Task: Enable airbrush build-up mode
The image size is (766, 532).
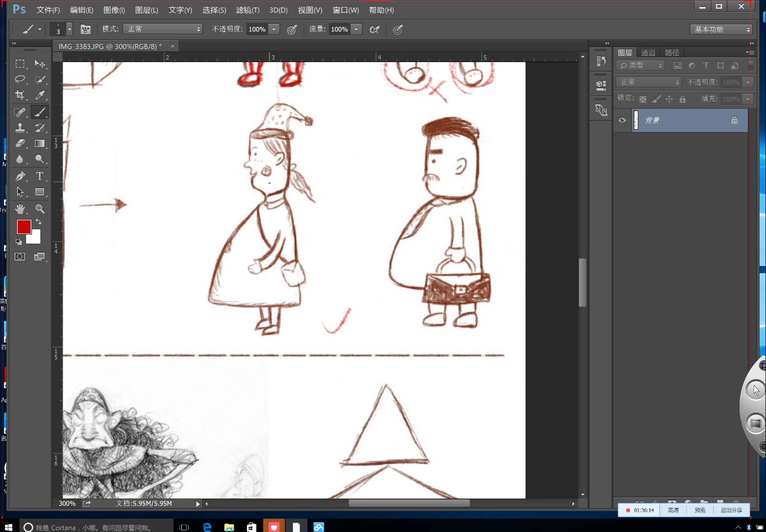Action: tap(375, 30)
